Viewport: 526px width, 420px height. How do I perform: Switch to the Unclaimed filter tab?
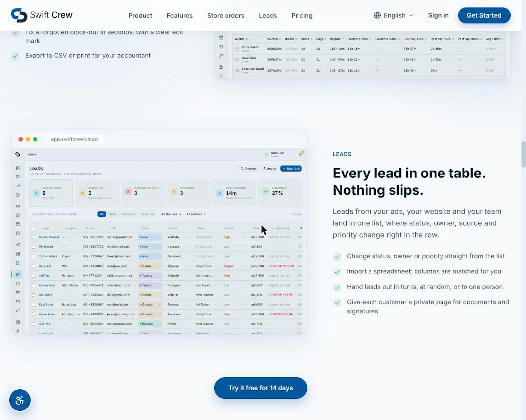[x=129, y=214]
